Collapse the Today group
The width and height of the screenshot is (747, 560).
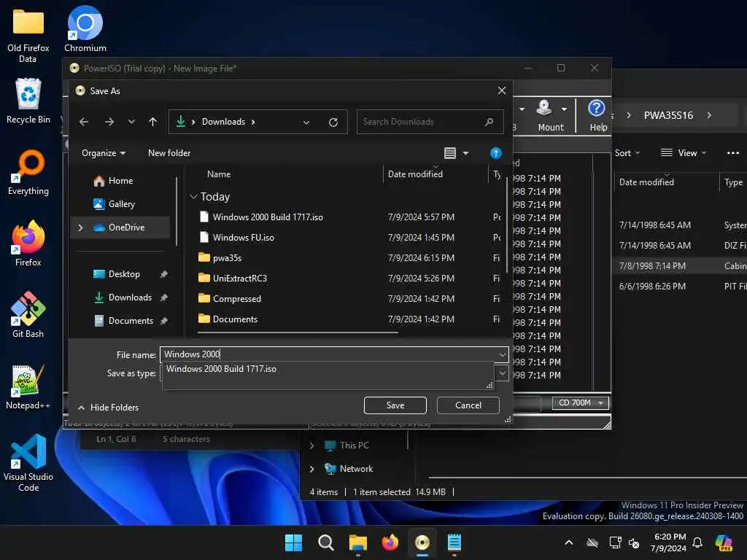click(193, 197)
